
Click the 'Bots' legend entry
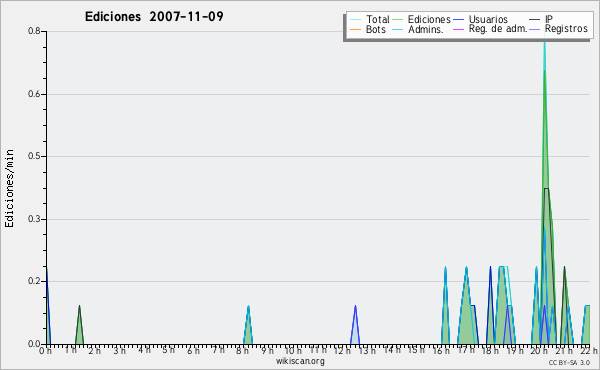[x=368, y=29]
